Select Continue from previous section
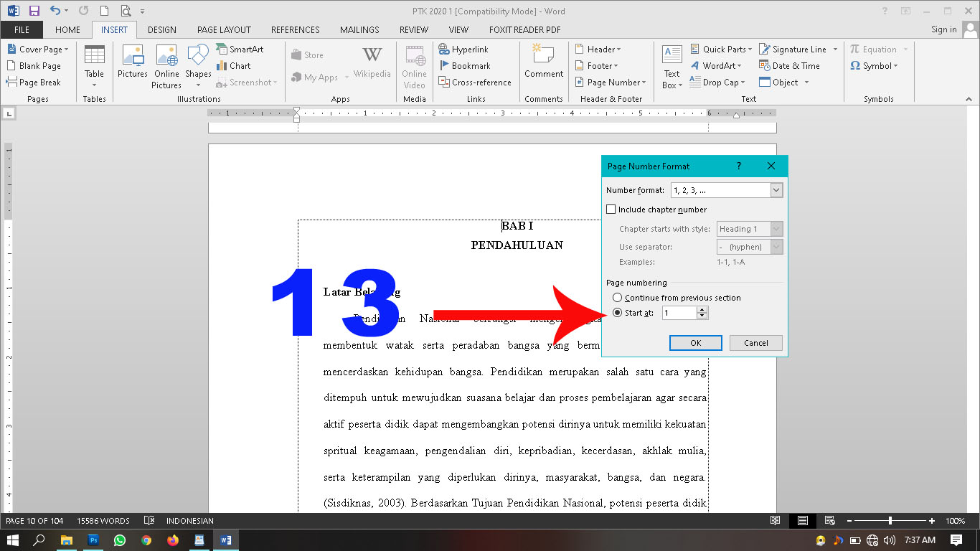980x551 pixels. pos(617,297)
